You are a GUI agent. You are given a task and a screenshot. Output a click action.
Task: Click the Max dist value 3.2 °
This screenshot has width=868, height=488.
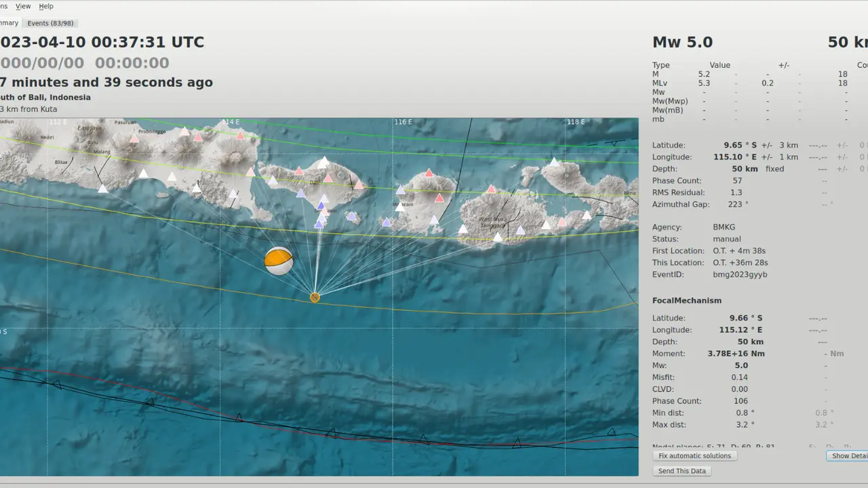pos(745,425)
